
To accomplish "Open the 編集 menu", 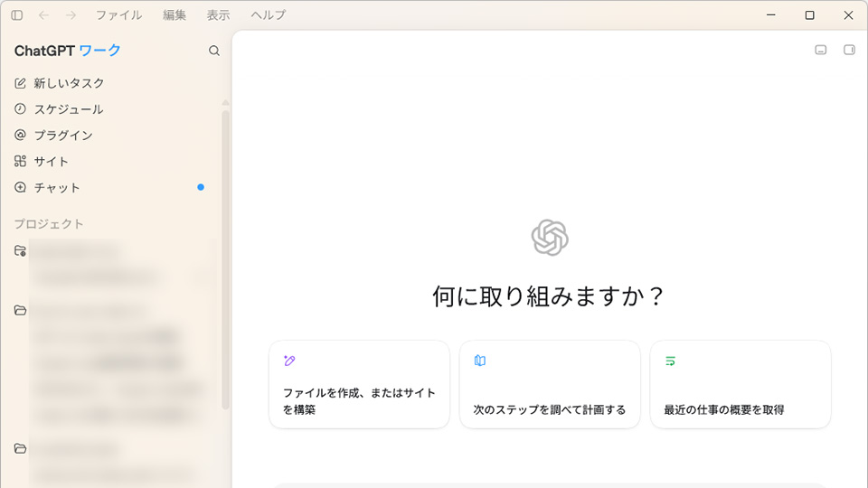I will 175,15.
